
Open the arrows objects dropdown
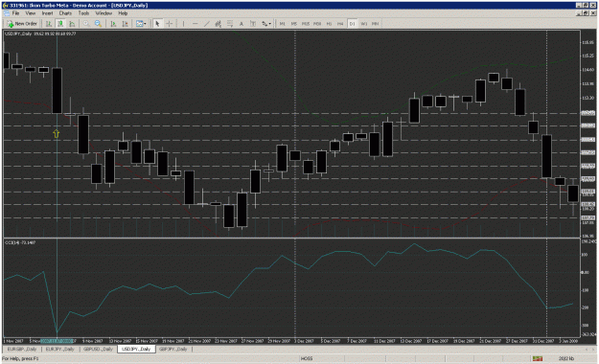pos(266,24)
